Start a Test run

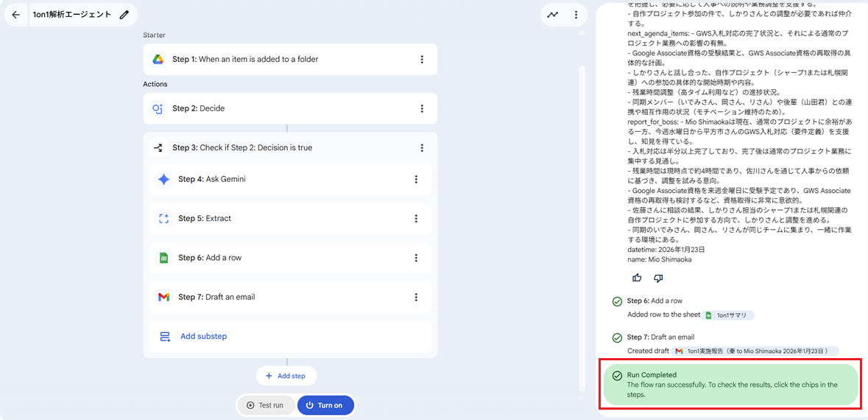[265, 405]
